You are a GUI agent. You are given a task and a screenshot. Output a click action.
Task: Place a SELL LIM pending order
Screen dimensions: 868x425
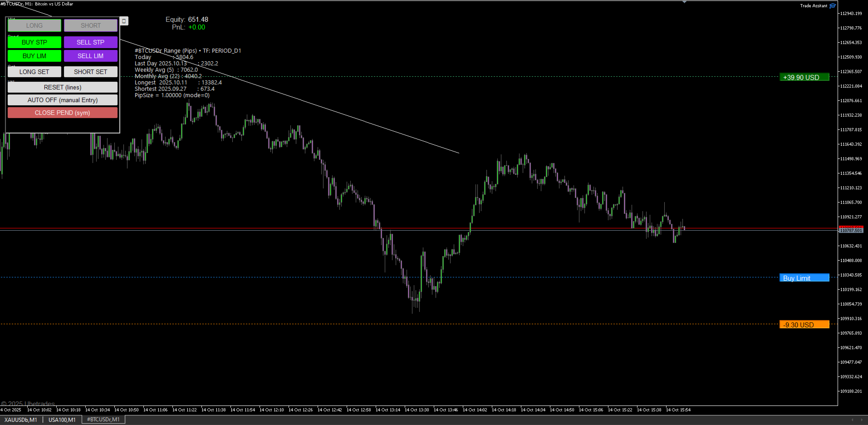[91, 56]
